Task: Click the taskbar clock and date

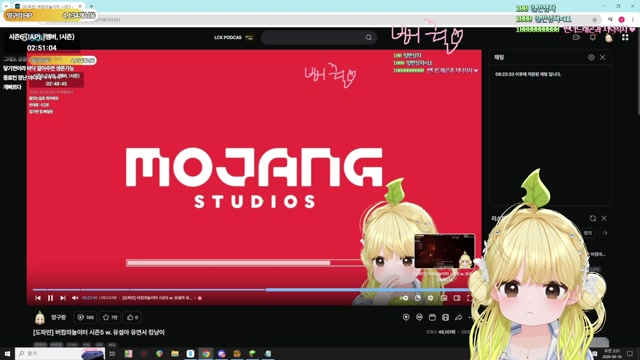Action: click(x=611, y=353)
